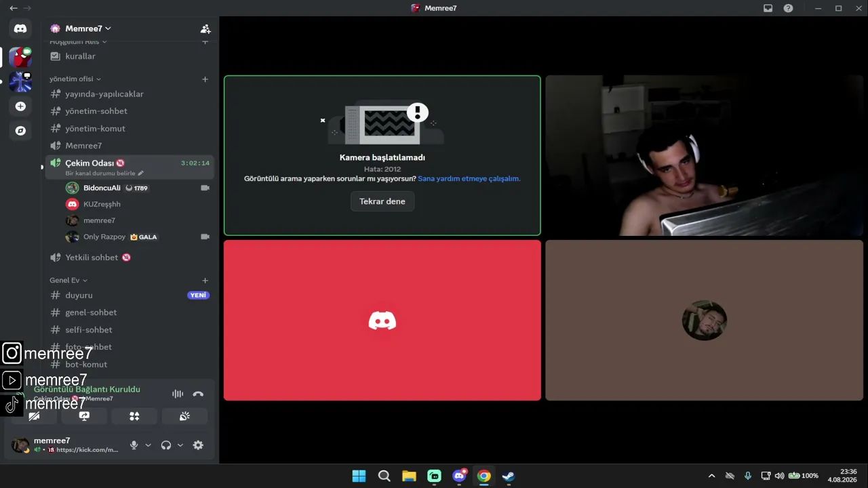This screenshot has height=488, width=868.
Task: Open the soundboard
Action: [184, 416]
